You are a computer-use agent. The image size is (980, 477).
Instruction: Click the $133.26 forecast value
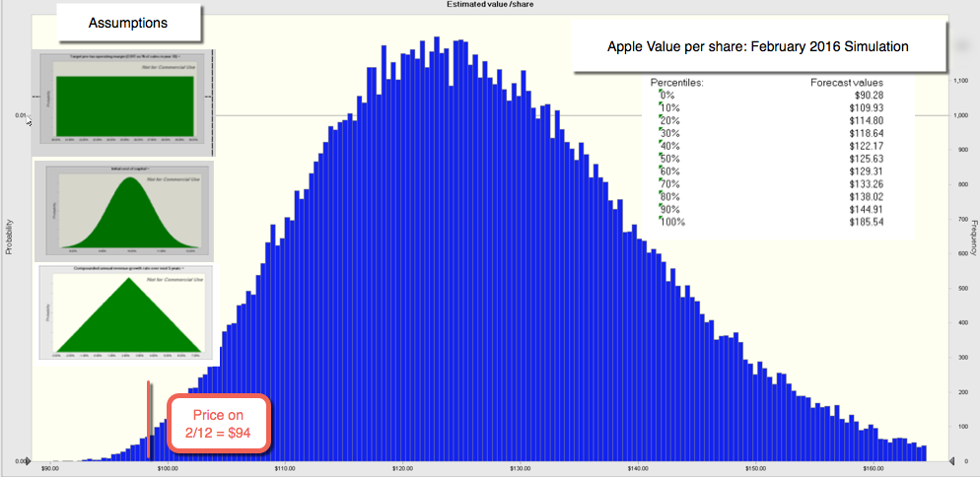[867, 183]
